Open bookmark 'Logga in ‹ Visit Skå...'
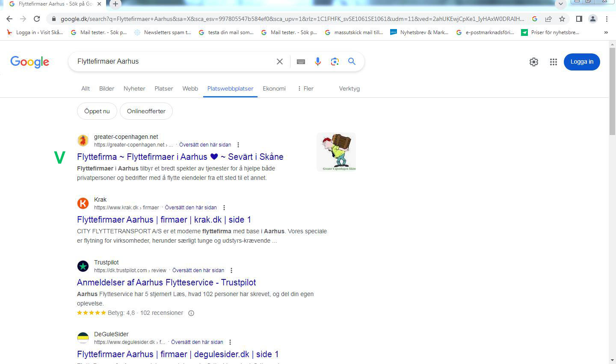The width and height of the screenshot is (616, 364). 35,32
